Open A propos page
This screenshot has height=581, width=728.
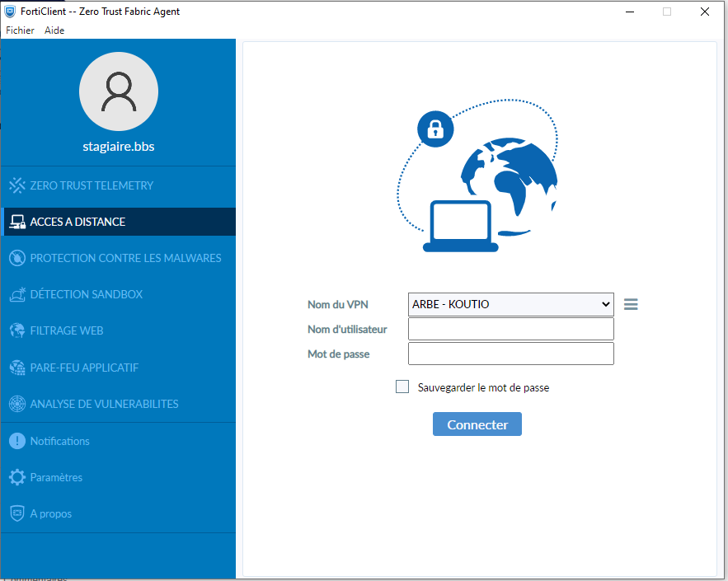click(x=118, y=513)
